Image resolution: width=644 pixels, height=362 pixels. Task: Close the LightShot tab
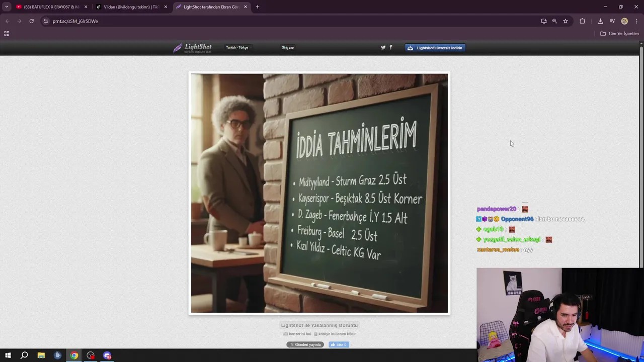tap(246, 7)
